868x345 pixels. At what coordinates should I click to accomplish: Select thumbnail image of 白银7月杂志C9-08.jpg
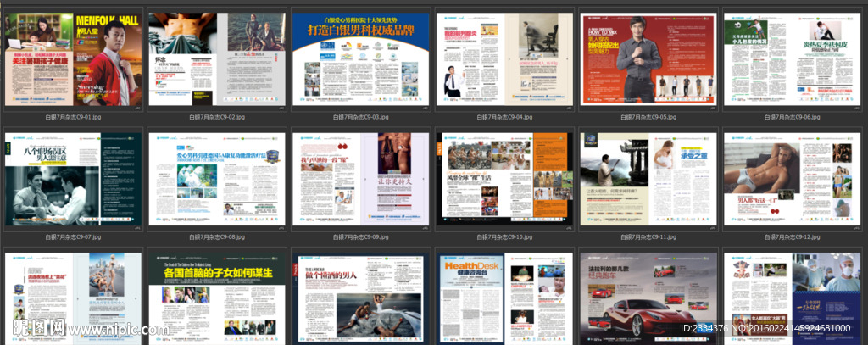216,180
